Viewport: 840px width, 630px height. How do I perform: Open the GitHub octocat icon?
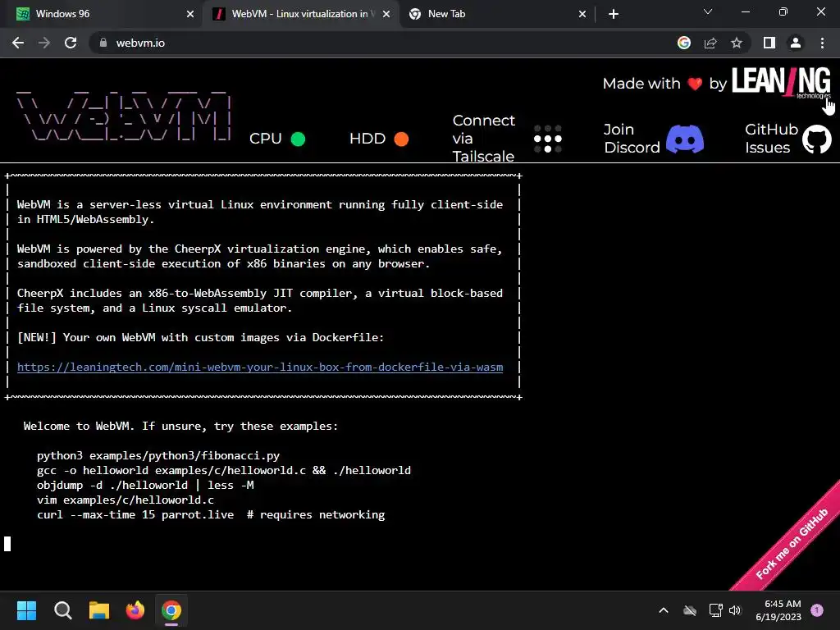[816, 139]
